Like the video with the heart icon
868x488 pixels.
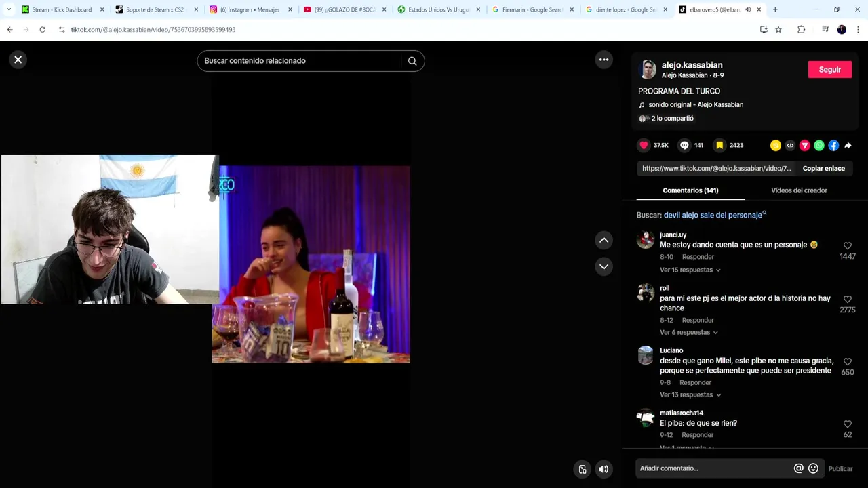coord(644,145)
